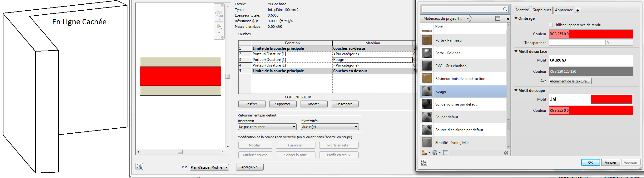Toggle the library panel layout icon
The image size is (644, 178).
(x=498, y=18)
